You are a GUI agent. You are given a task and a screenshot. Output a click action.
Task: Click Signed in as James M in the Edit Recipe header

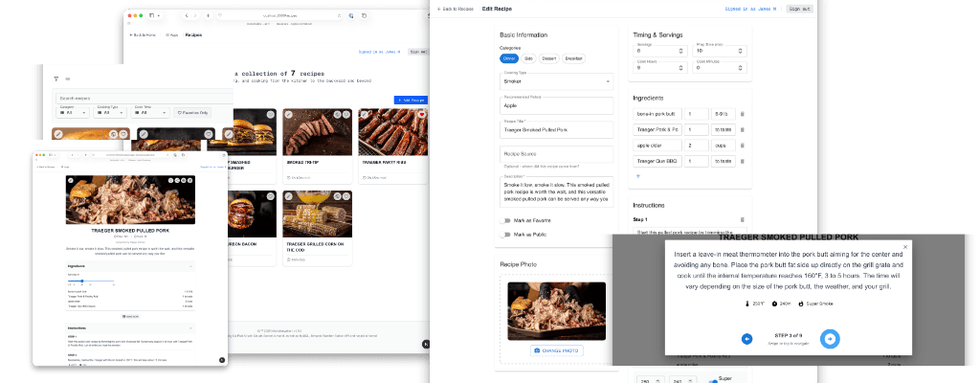pos(750,9)
